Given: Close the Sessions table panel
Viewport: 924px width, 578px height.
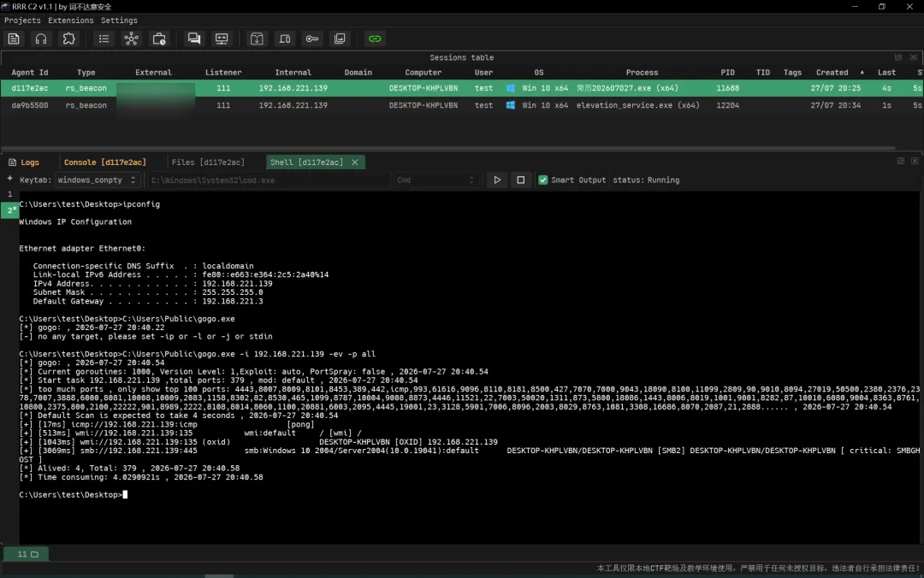Looking at the screenshot, I should point(914,57).
